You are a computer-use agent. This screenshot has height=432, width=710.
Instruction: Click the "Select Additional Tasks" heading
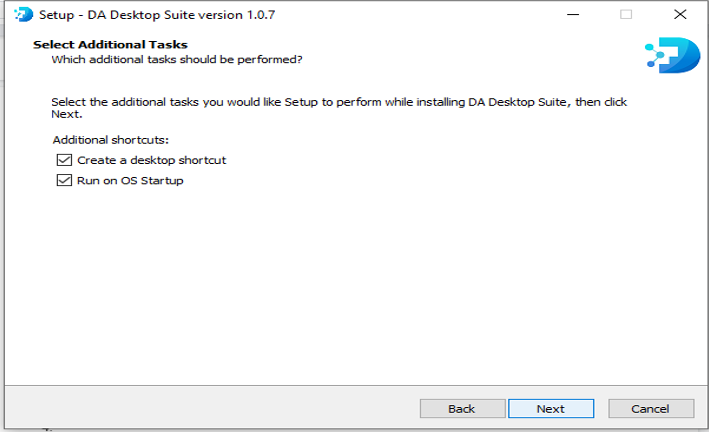tap(110, 45)
